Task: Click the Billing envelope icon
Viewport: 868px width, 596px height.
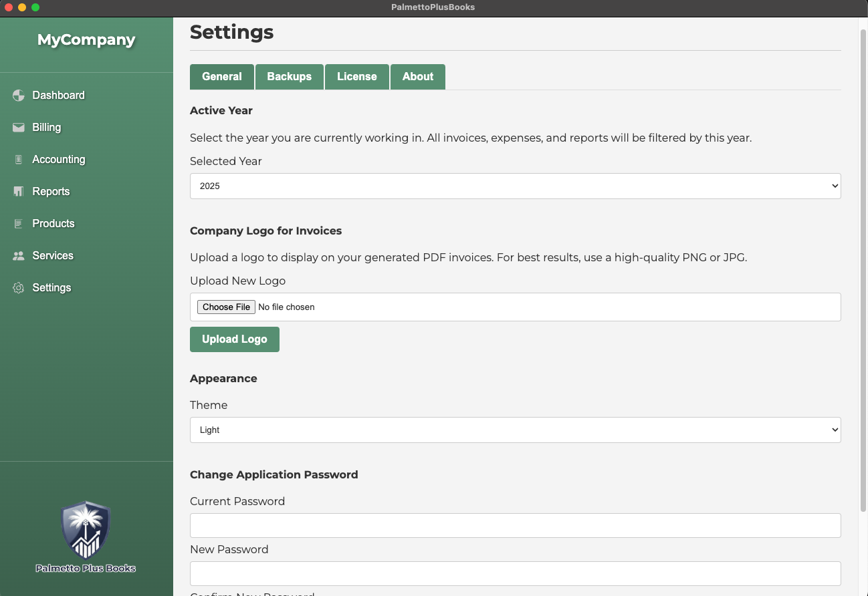Action: 19,128
